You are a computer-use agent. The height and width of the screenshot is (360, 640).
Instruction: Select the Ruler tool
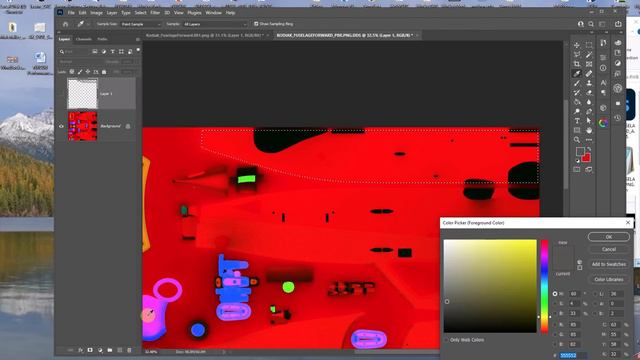(589, 74)
